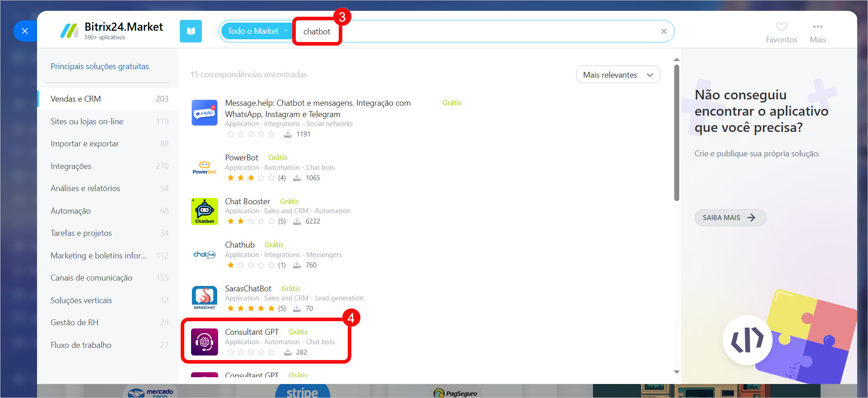Image resolution: width=868 pixels, height=398 pixels.
Task: Click Application · Integrations - Messengers text
Action: (x=284, y=255)
